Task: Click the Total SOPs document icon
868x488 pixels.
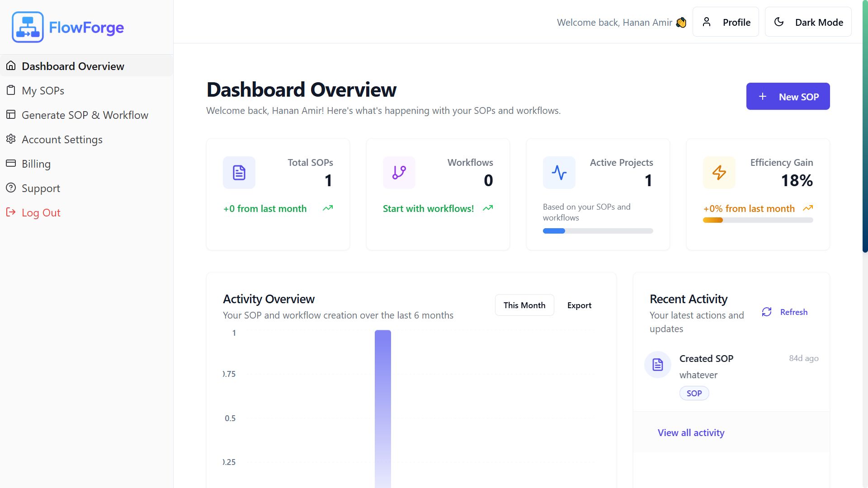Action: 239,173
